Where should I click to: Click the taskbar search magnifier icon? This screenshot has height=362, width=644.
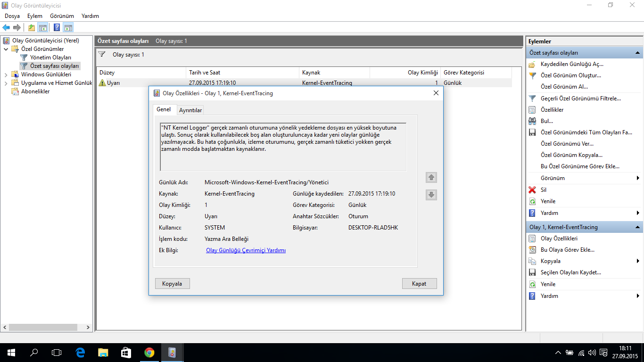(34, 353)
